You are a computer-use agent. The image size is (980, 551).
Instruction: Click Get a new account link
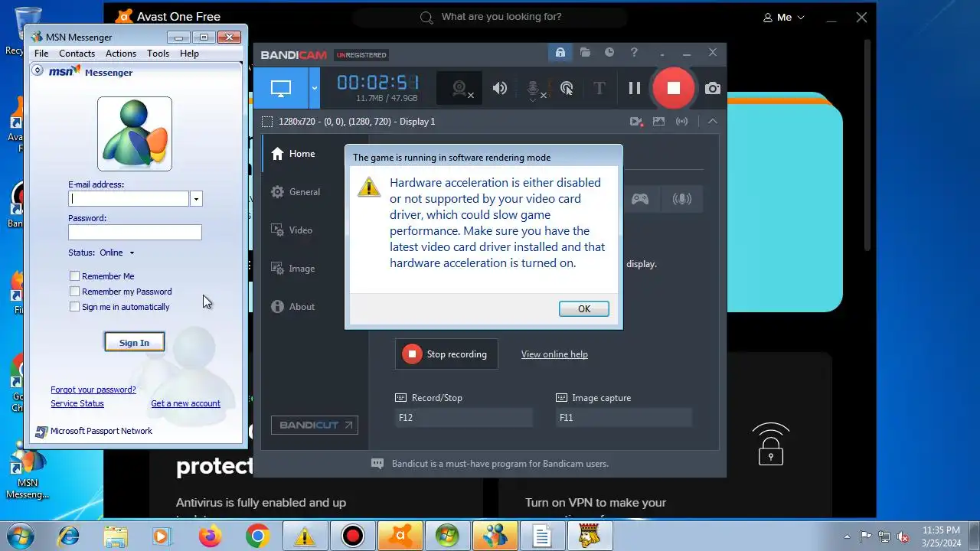tap(185, 403)
